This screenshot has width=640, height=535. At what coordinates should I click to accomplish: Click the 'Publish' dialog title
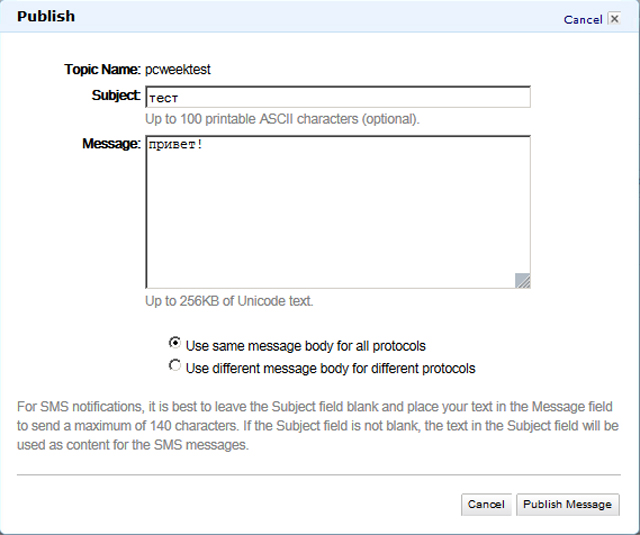click(x=46, y=16)
